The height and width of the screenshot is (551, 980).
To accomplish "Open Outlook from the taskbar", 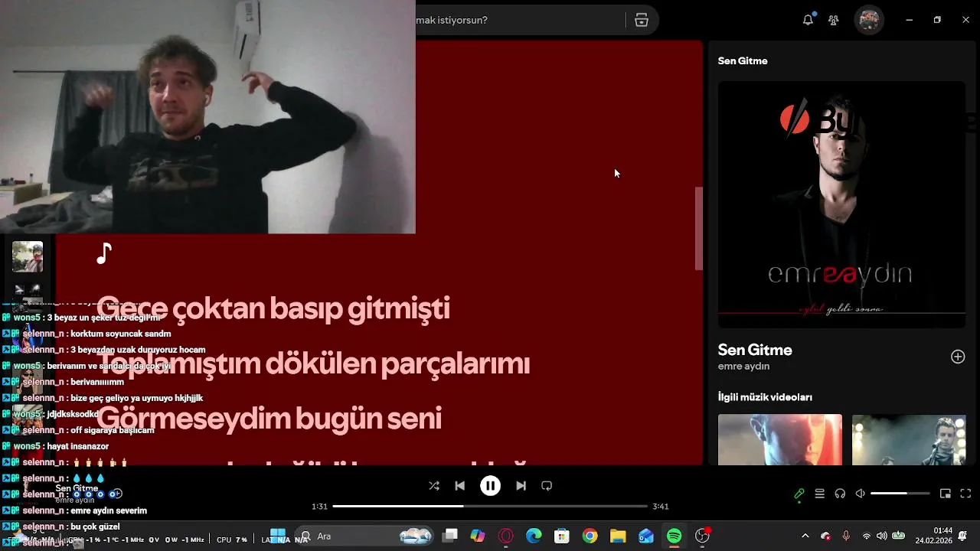I will (x=646, y=536).
